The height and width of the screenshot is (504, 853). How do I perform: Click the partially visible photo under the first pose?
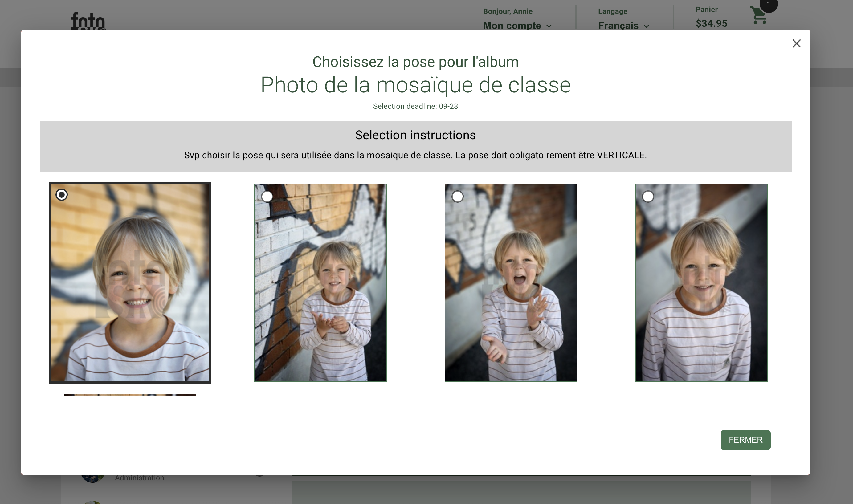[x=130, y=395]
